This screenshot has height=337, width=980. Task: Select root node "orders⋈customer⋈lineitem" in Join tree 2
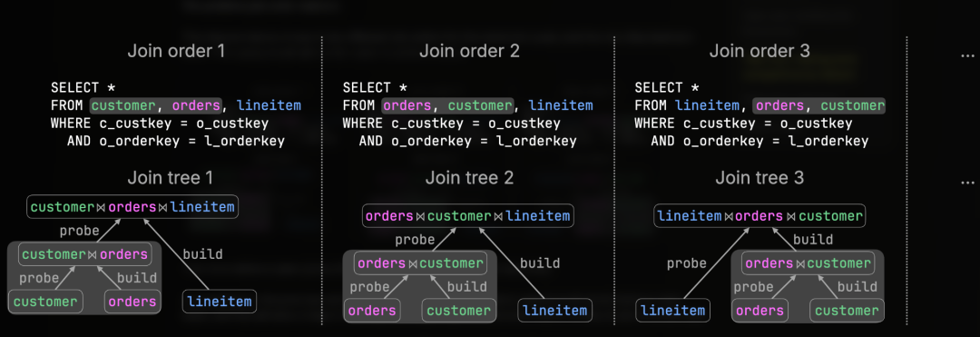pyautogui.click(x=468, y=215)
